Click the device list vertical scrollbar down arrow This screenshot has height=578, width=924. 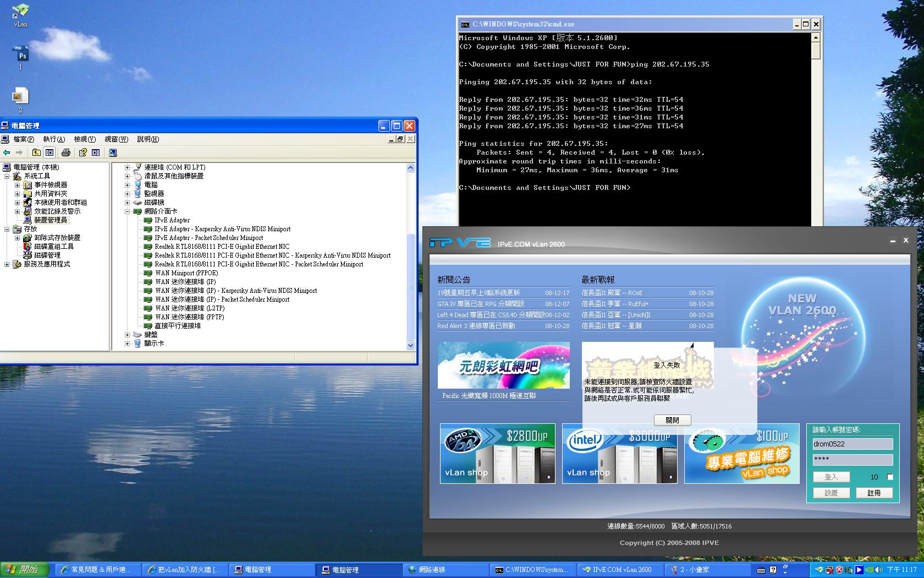click(410, 345)
